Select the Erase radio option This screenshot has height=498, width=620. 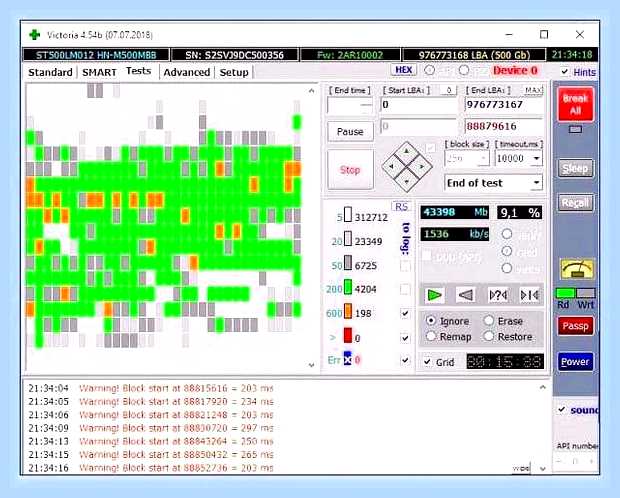click(489, 320)
